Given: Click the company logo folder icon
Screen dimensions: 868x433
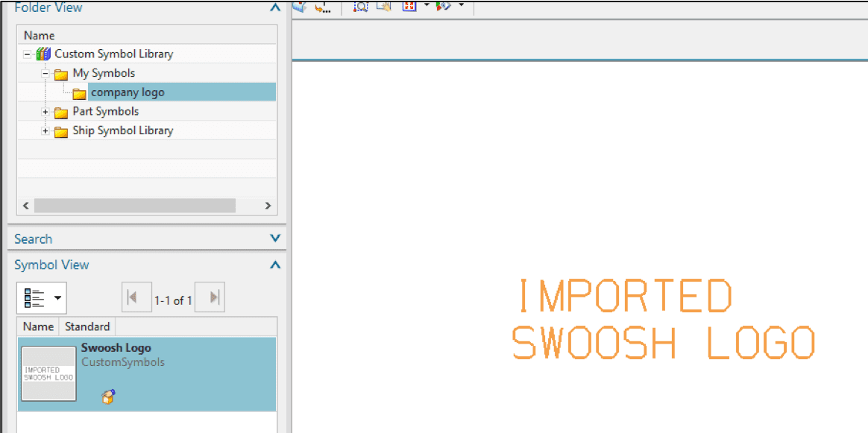Looking at the screenshot, I should [79, 92].
